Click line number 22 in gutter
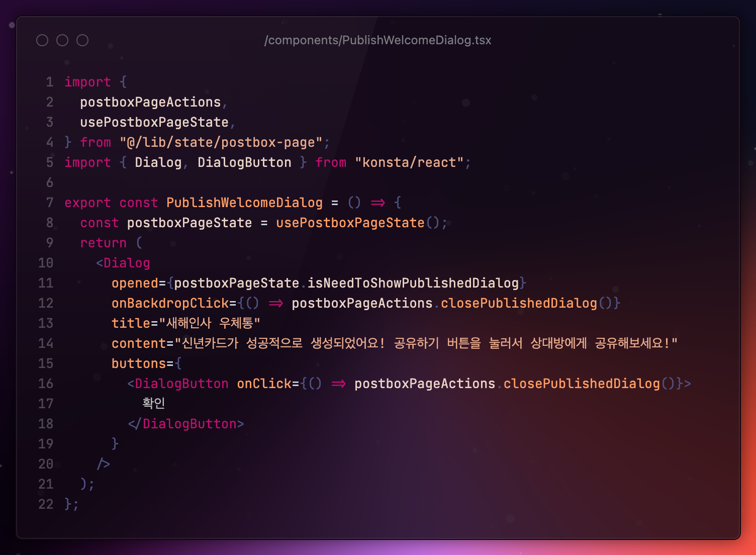Viewport: 756px width, 555px height. (x=46, y=504)
